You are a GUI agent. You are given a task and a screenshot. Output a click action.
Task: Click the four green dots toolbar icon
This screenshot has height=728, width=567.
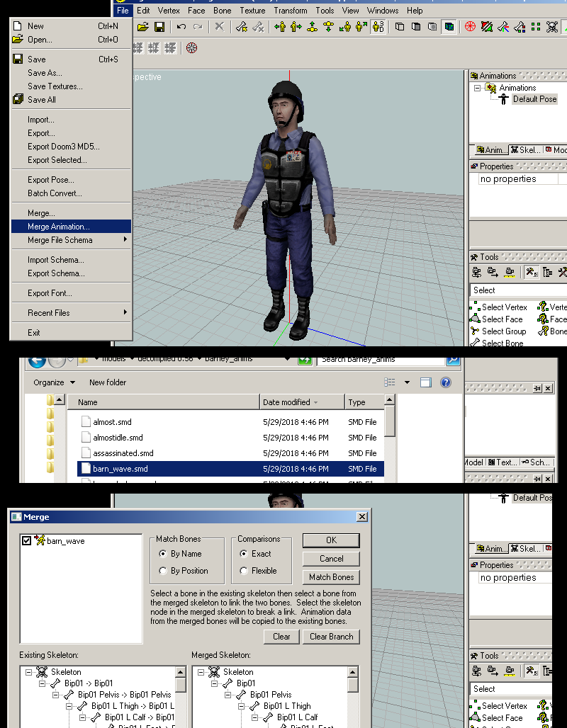click(x=536, y=27)
